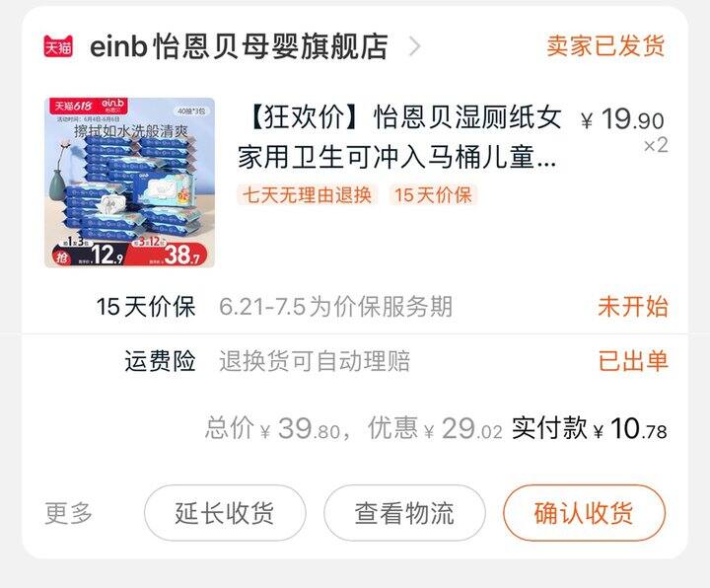Open einb怡恩贝母婴旗舰店 store name
The image size is (710, 588).
click(239, 46)
